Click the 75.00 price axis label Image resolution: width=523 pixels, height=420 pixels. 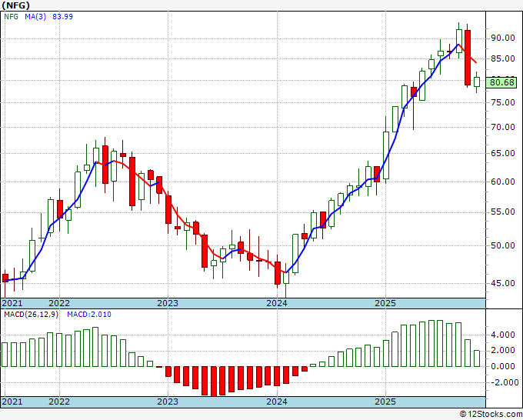[x=503, y=102]
